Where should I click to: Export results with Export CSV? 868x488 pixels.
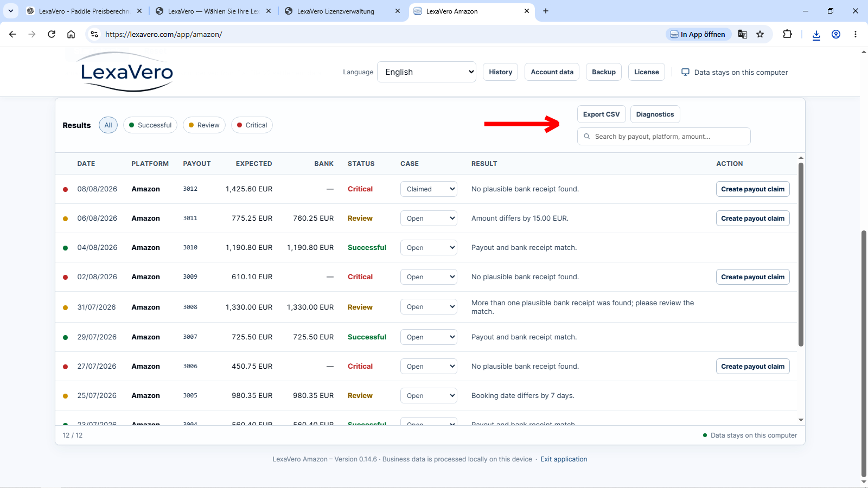(x=602, y=114)
